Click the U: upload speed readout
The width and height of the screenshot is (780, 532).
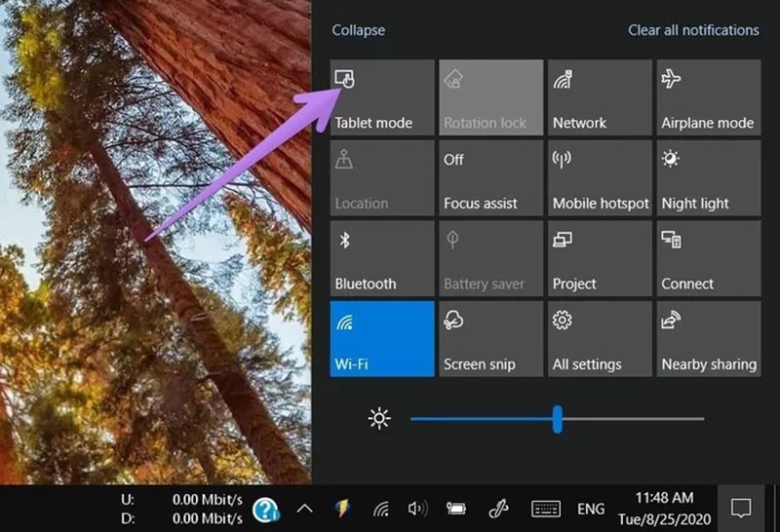tap(181, 499)
